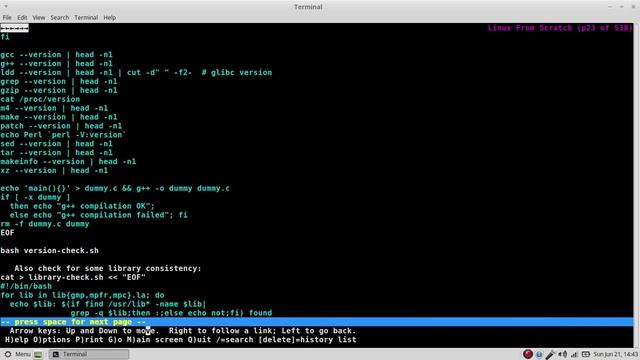
Task: Click the 'makeinfo --version | head -n1' line
Action: 68,162
